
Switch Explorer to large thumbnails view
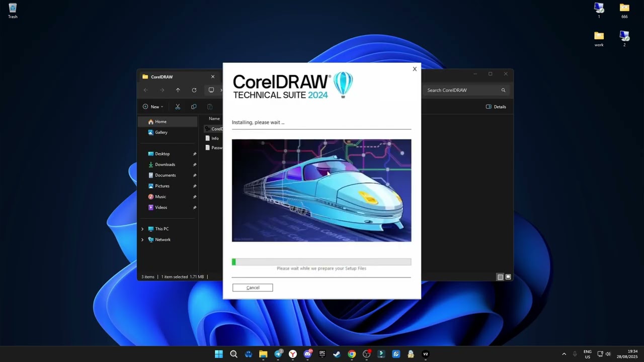[x=508, y=277]
